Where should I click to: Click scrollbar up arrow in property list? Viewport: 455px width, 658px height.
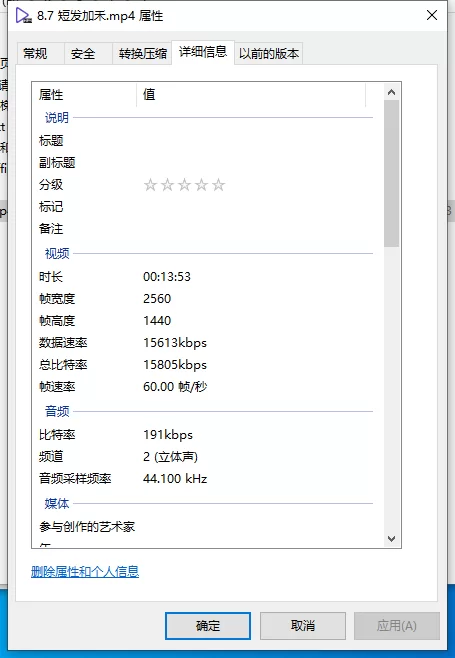coord(392,92)
